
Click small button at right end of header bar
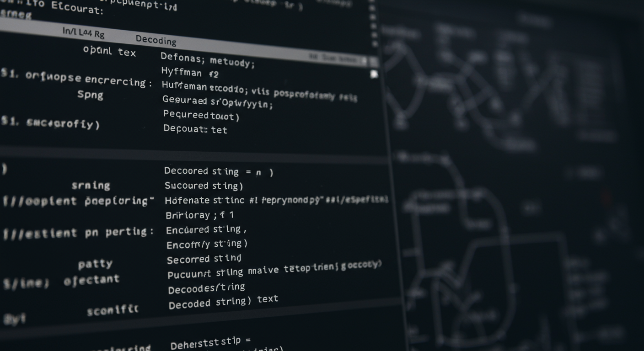click(373, 62)
